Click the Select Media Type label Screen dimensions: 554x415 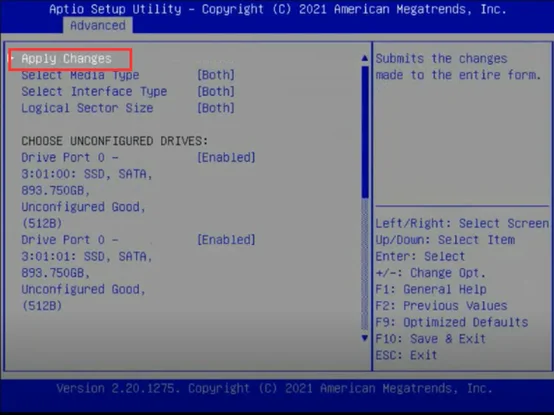tap(80, 75)
